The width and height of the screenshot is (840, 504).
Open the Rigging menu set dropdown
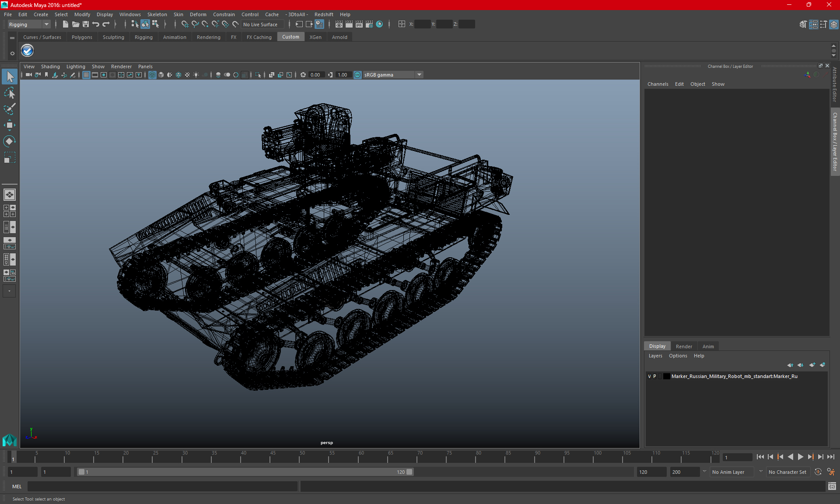point(29,24)
